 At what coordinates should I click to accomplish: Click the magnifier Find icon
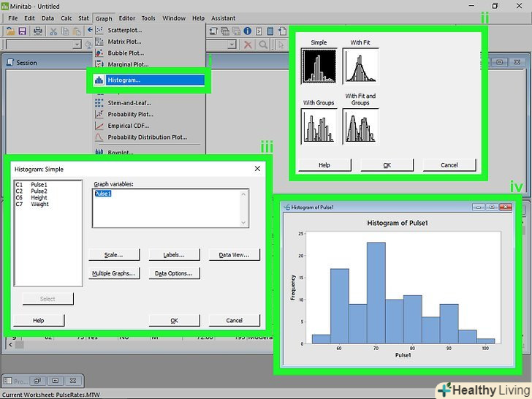tap(263, 45)
